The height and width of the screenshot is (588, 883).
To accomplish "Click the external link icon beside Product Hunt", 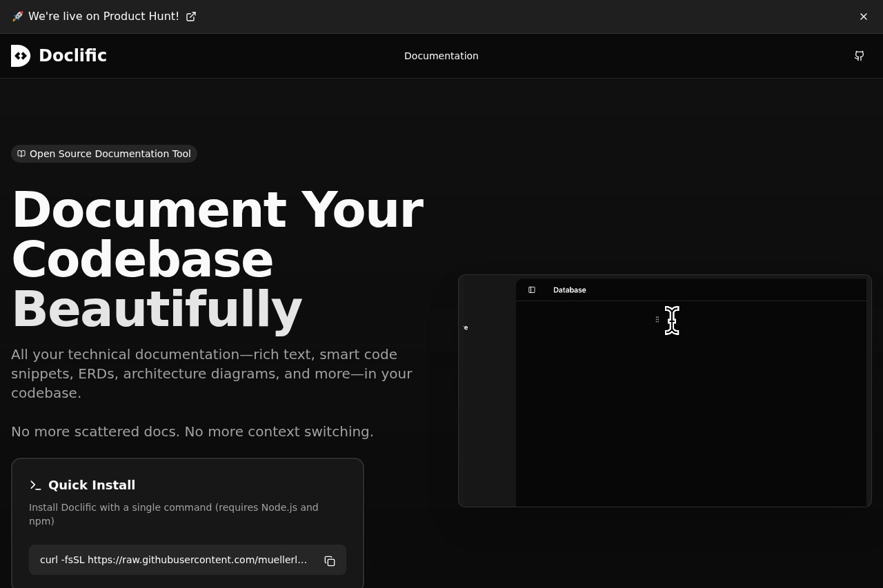I will click(x=191, y=17).
